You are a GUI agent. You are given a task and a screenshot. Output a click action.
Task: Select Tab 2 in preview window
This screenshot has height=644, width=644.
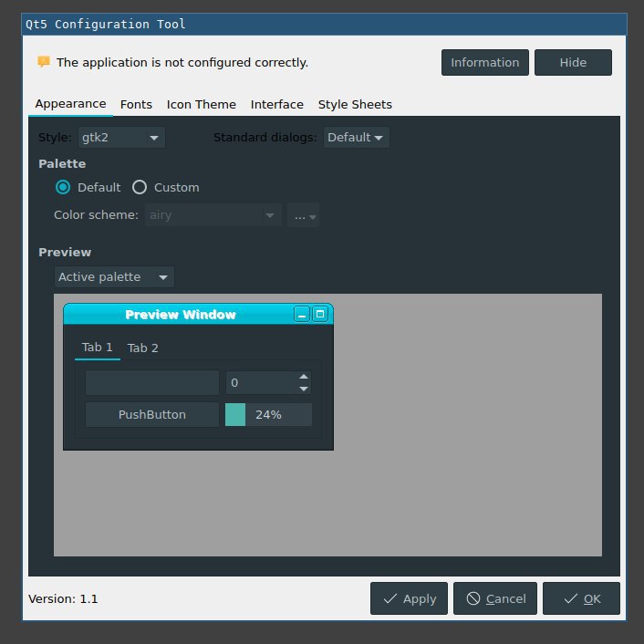click(x=142, y=348)
